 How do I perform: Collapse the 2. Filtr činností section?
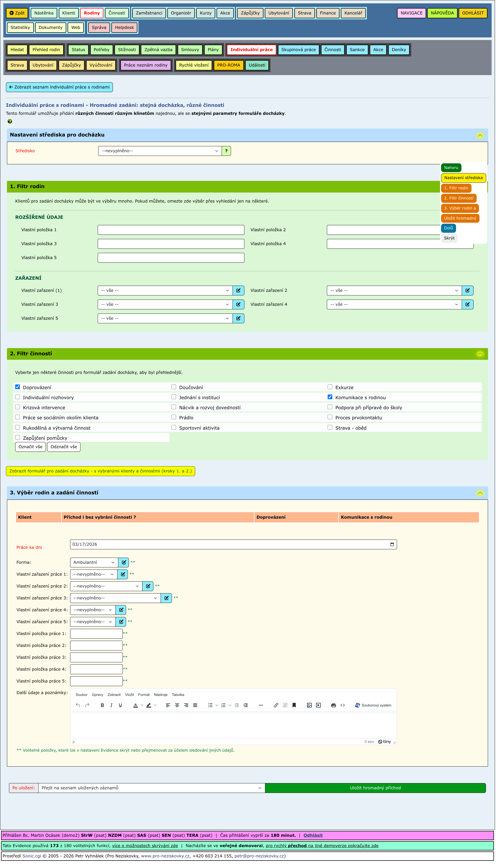point(480,354)
